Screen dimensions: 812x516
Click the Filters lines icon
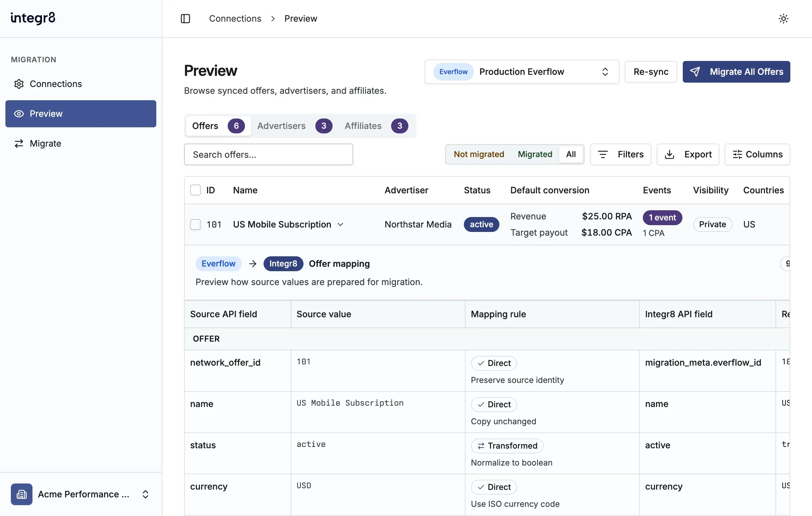pos(603,154)
